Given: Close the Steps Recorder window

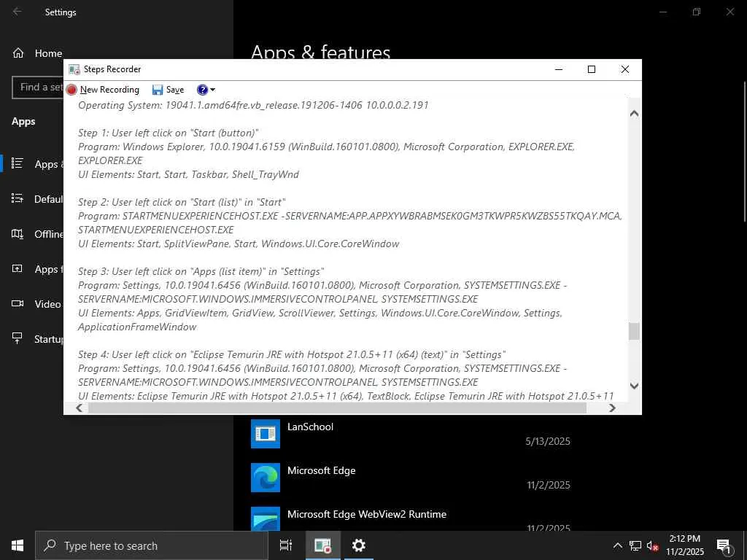Looking at the screenshot, I should click(625, 69).
